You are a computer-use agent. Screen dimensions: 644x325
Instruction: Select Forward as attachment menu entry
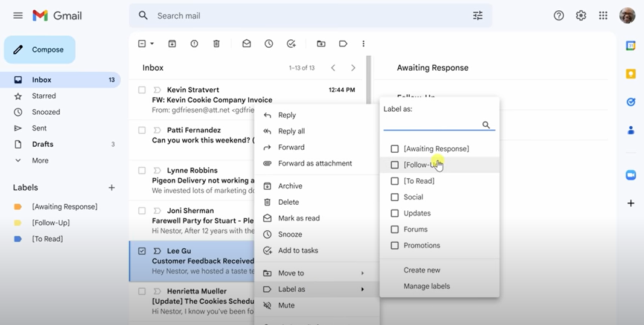[x=314, y=164]
